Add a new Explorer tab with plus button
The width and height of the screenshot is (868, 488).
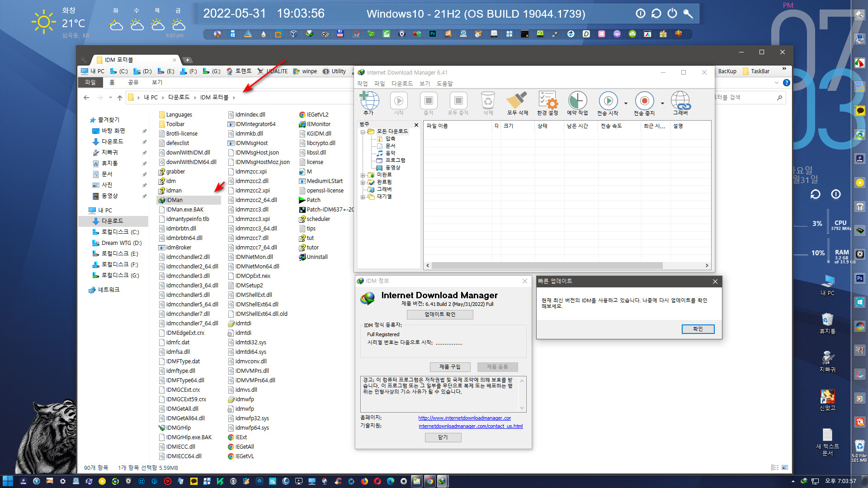(x=188, y=60)
